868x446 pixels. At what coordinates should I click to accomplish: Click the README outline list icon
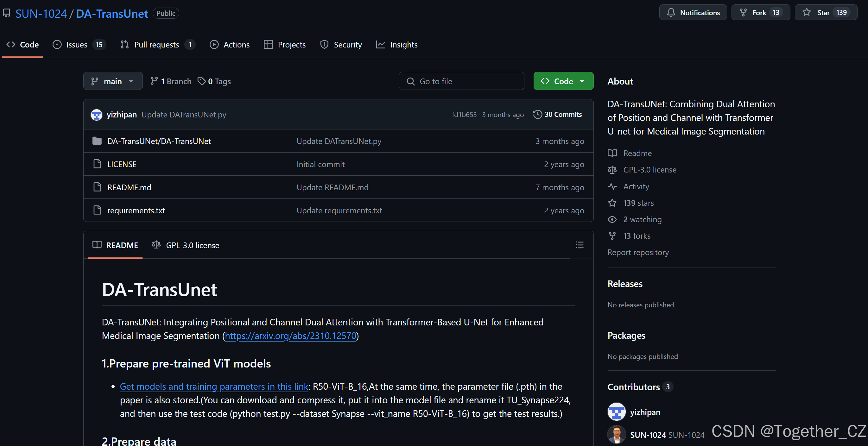[x=579, y=245]
